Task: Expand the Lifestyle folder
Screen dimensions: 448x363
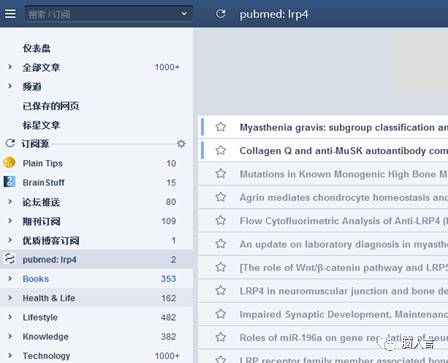Action: pyautogui.click(x=10, y=317)
